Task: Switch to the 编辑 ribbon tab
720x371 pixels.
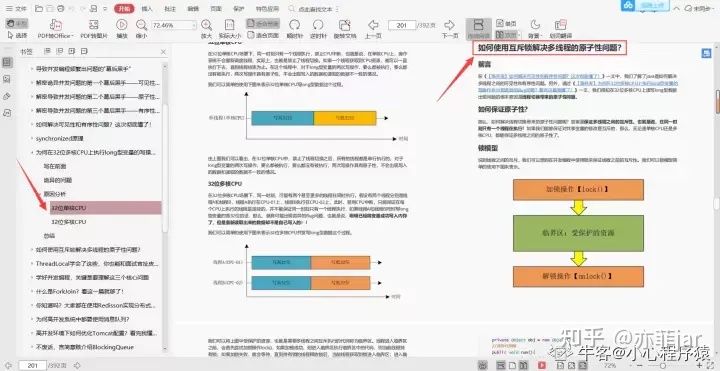Action: coord(193,9)
